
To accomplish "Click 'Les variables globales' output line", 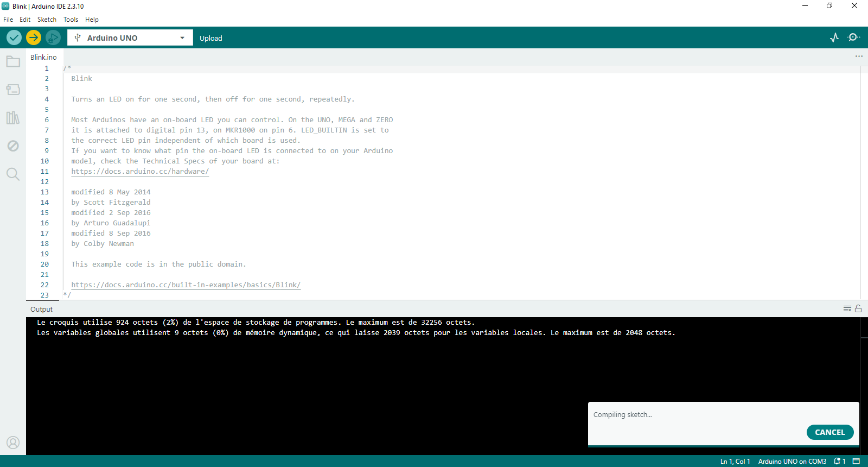I will pos(356,332).
